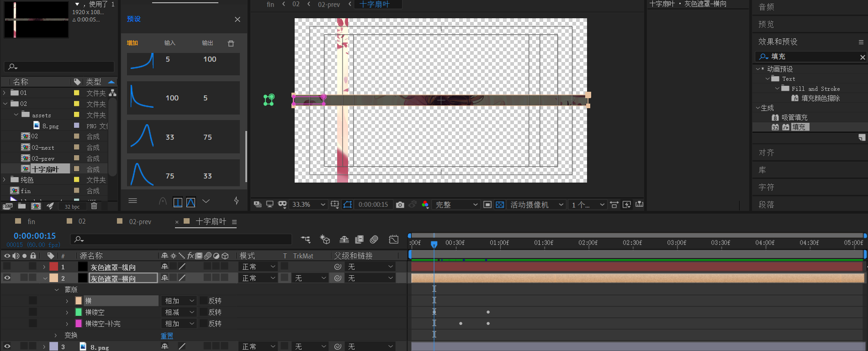Viewport: 868px width, 351px height.
Task: Open grid and guide options in viewer
Action: coord(335,204)
